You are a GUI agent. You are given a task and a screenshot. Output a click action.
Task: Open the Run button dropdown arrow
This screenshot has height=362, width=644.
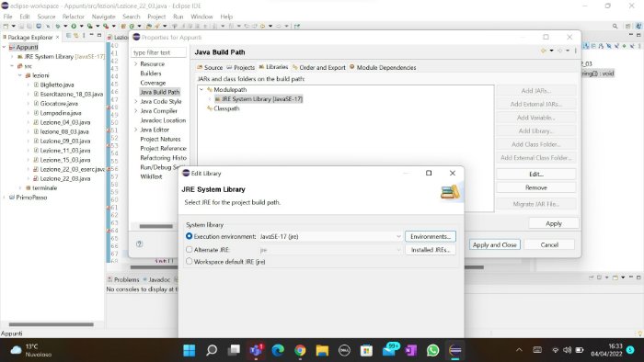[81, 26]
